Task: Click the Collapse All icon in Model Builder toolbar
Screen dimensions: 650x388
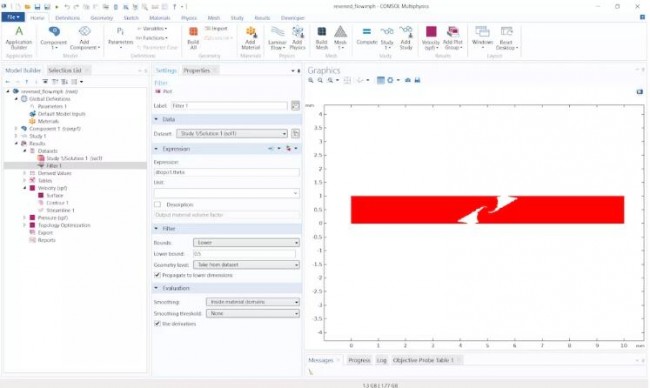Action: pyautogui.click(x=45, y=82)
